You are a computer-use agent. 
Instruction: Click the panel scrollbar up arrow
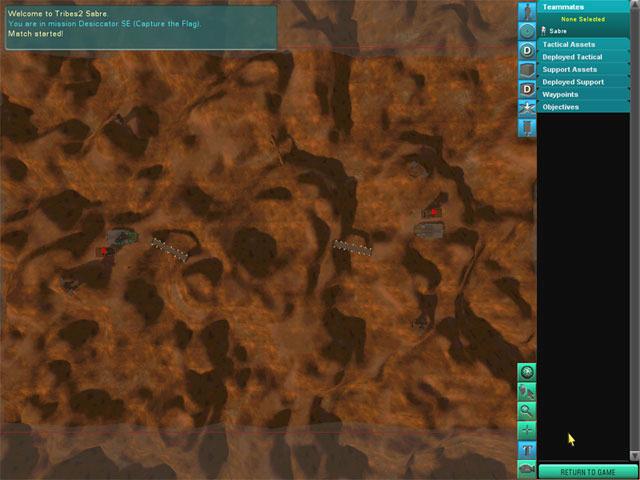pos(635,3)
